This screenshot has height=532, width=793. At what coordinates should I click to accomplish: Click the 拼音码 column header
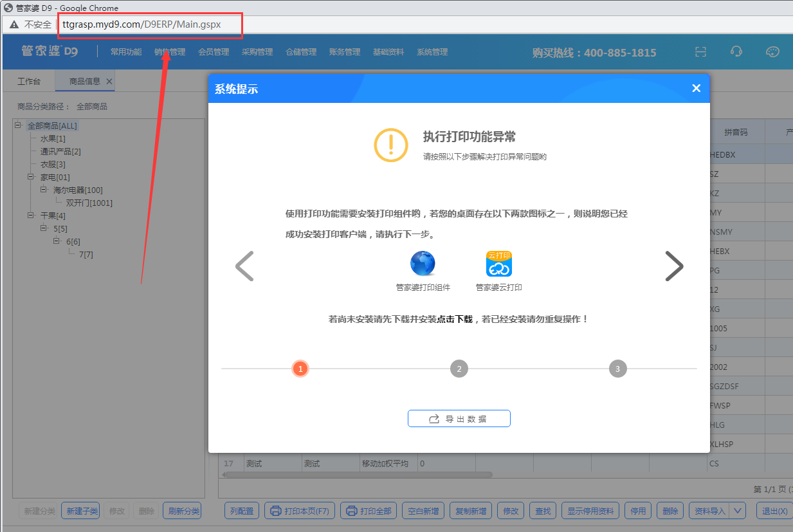click(736, 132)
